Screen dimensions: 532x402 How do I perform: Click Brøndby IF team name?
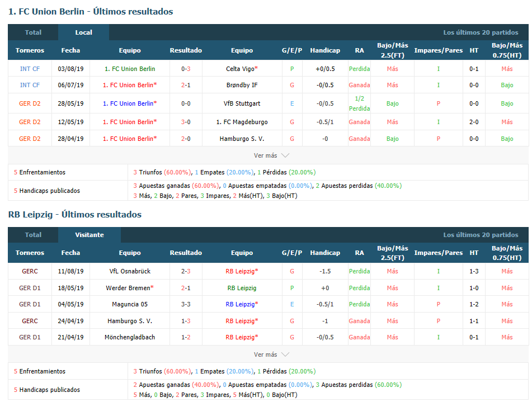click(242, 85)
